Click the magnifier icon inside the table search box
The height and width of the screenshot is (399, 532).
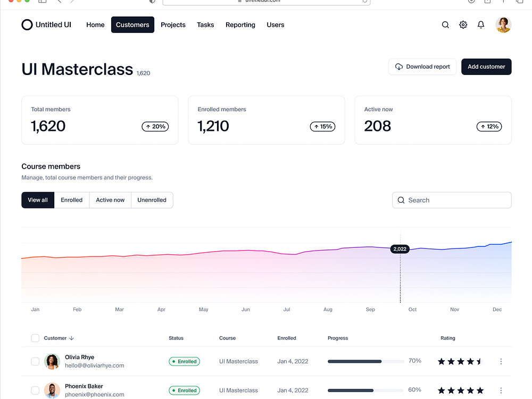(401, 200)
